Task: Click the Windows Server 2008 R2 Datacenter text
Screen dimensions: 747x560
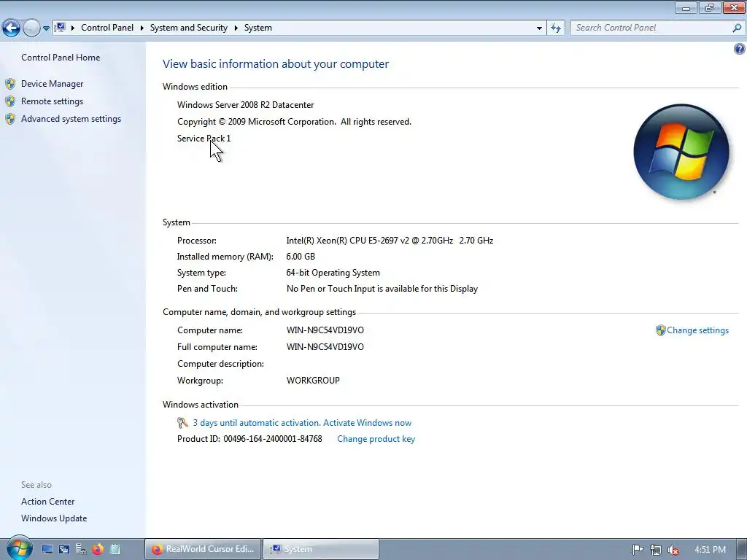Action: pyautogui.click(x=245, y=105)
